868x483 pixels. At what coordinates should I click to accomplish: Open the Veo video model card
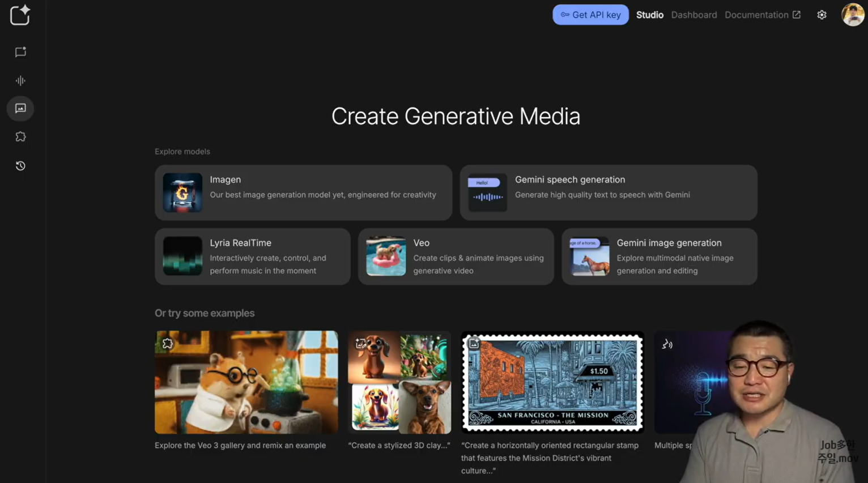456,257
